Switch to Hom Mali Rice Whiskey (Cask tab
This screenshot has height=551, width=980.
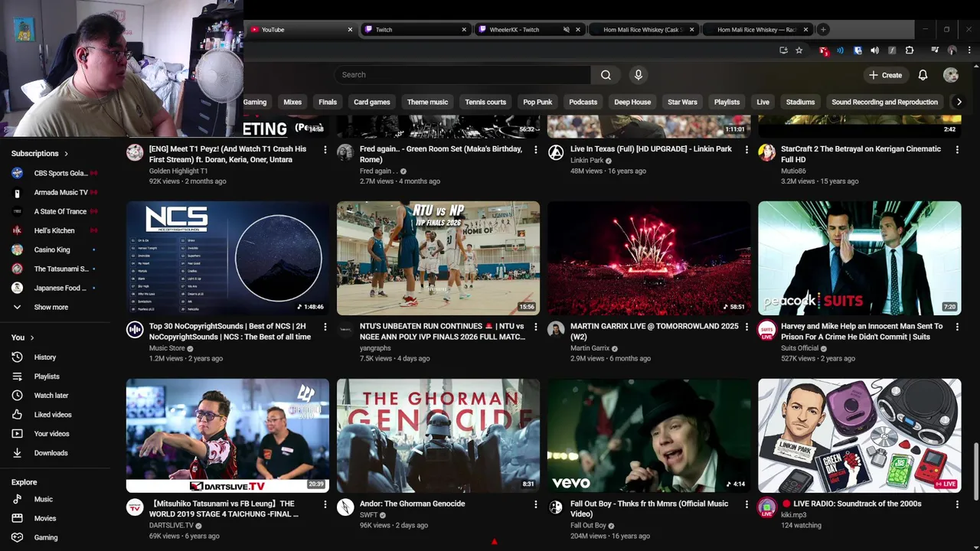pos(642,30)
